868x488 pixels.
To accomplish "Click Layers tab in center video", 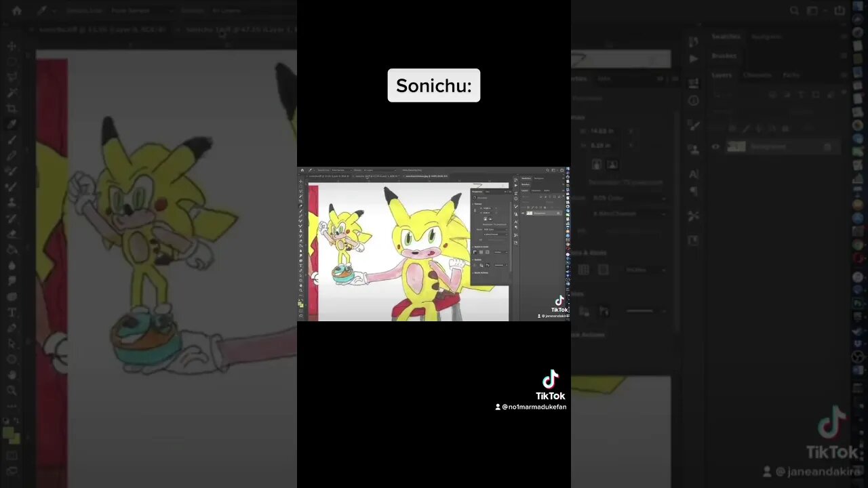I will (524, 190).
